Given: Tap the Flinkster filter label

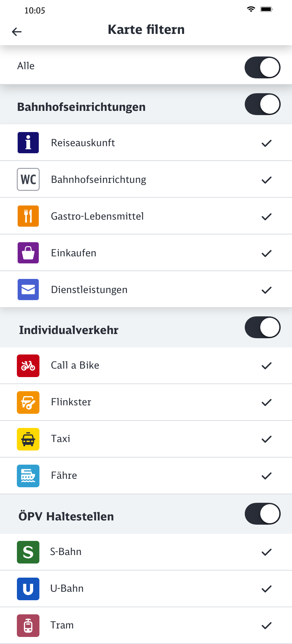Looking at the screenshot, I should (71, 402).
